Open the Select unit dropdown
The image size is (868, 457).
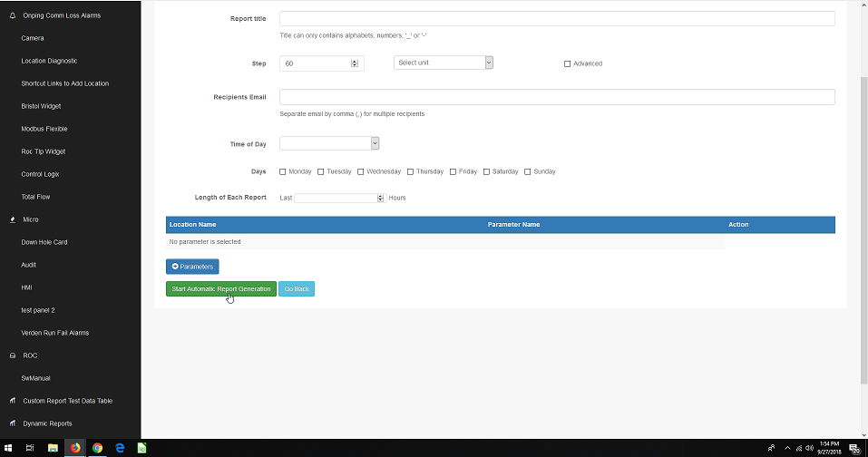click(x=444, y=63)
